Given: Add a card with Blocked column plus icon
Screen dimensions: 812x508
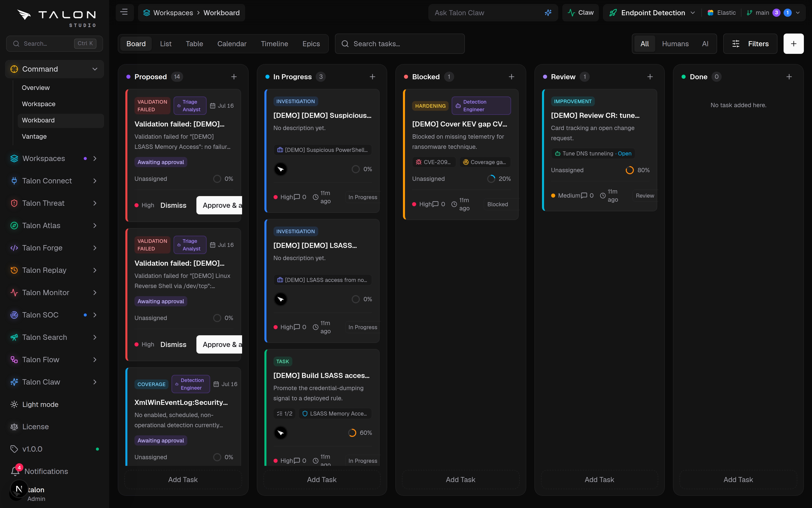Looking at the screenshot, I should coord(511,77).
